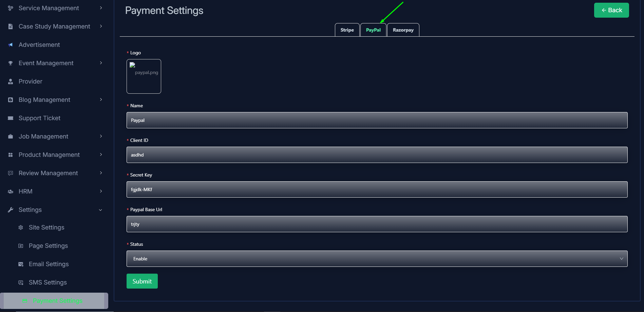Click the Email Settings envelope icon
This screenshot has height=312, width=644.
click(21, 264)
